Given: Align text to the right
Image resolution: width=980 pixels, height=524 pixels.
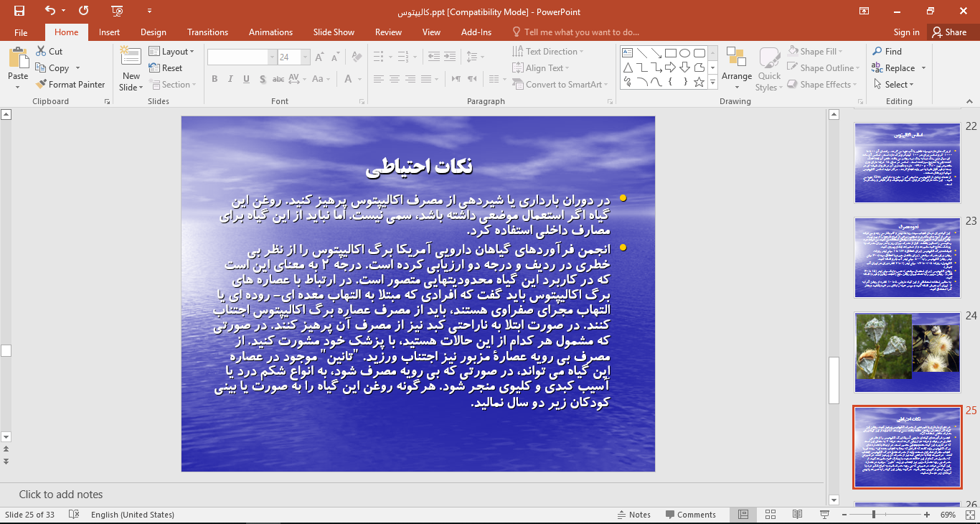Looking at the screenshot, I should [410, 79].
